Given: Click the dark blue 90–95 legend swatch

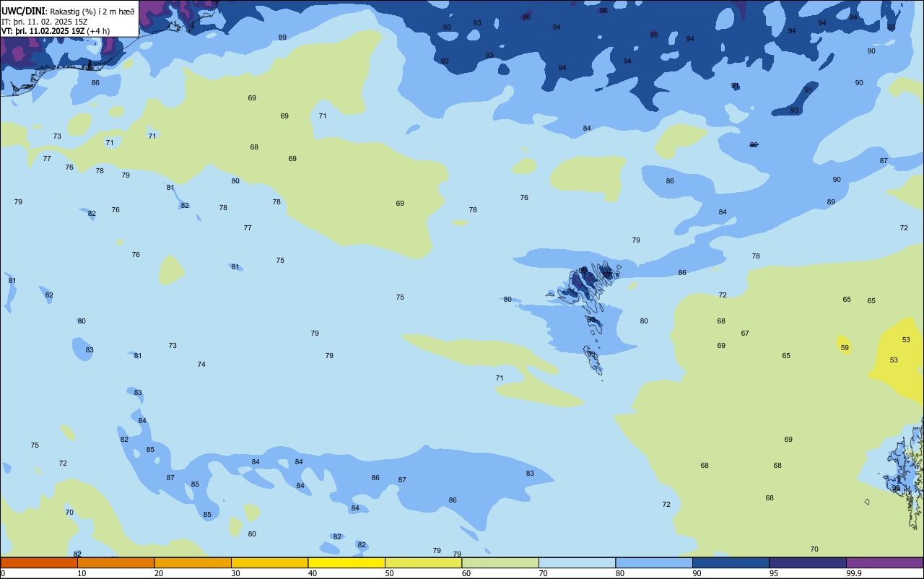Looking at the screenshot, I should pos(731,562).
